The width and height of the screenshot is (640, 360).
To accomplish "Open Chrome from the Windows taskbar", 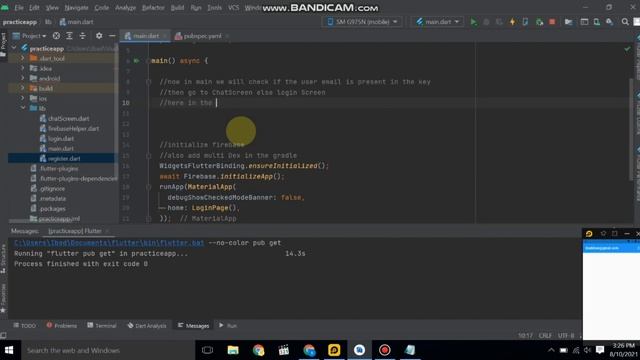I will [258, 350].
